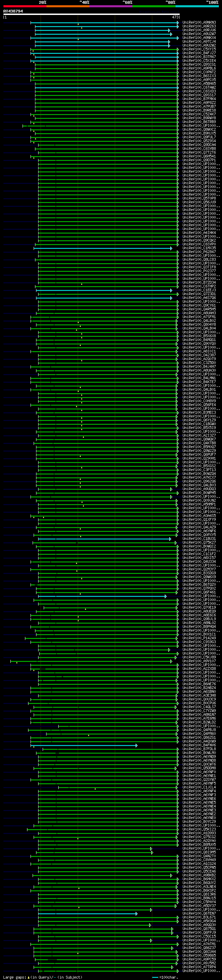This screenshot has width=222, height=980.
Task: Open hit UniRef100_A9RJU6
Action: [x=199, y=30]
